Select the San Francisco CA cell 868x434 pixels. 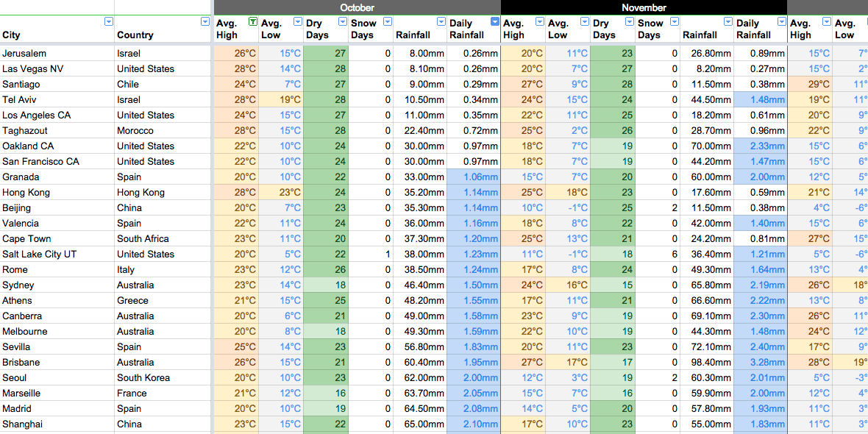[57, 162]
